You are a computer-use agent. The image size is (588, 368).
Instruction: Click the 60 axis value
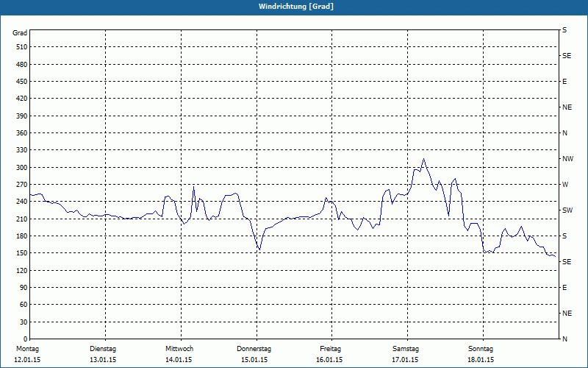click(x=24, y=304)
